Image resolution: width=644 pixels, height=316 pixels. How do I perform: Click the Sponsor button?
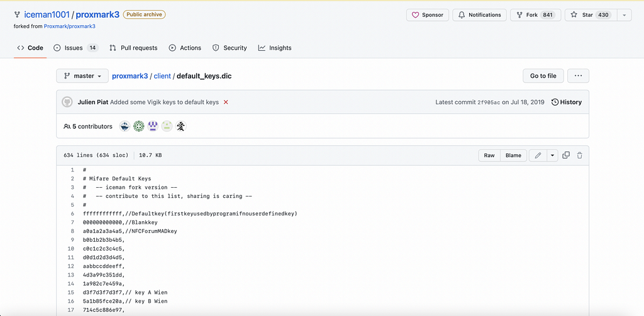[428, 15]
